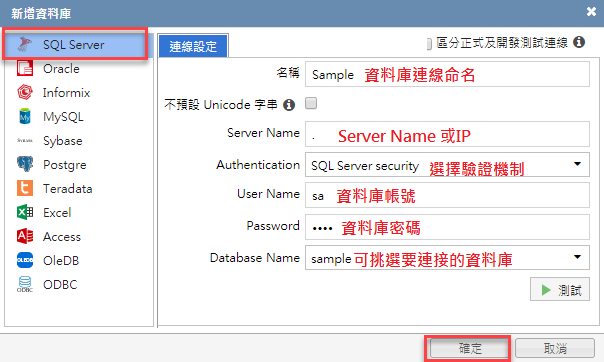Click info icon beside 區分正式及開發測試連線
The image size is (604, 362).
579,42
